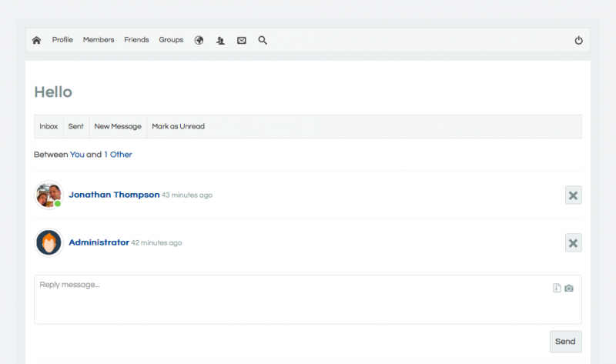Open the Groups menu item

tap(171, 40)
